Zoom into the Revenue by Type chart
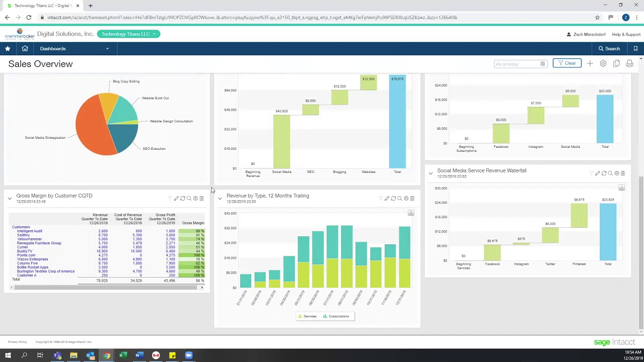 (400, 198)
